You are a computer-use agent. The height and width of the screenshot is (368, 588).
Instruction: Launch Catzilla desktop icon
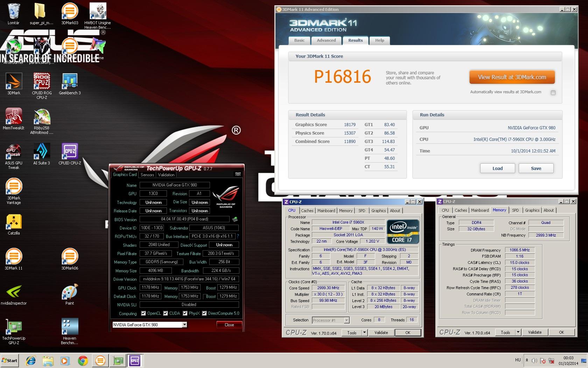click(14, 224)
